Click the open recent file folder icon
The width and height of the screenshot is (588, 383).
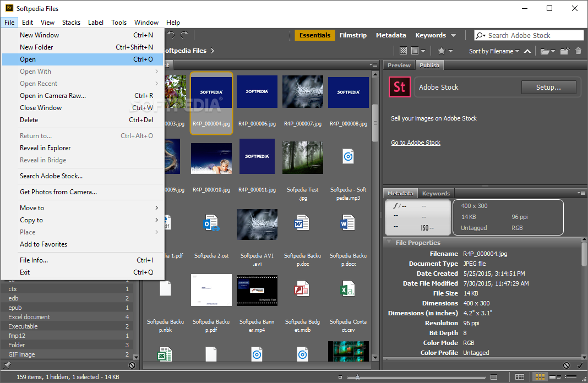coord(545,51)
